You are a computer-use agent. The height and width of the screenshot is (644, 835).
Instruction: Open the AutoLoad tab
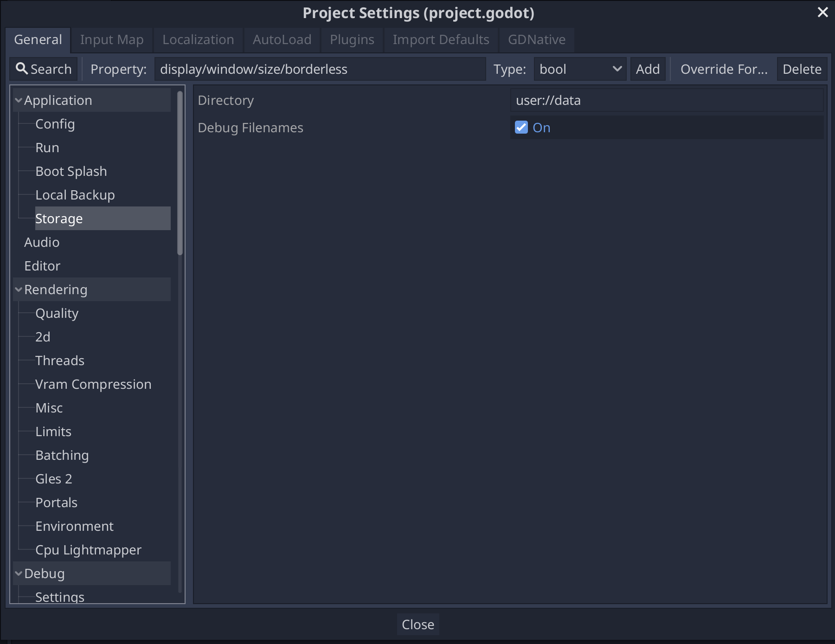[x=282, y=40]
